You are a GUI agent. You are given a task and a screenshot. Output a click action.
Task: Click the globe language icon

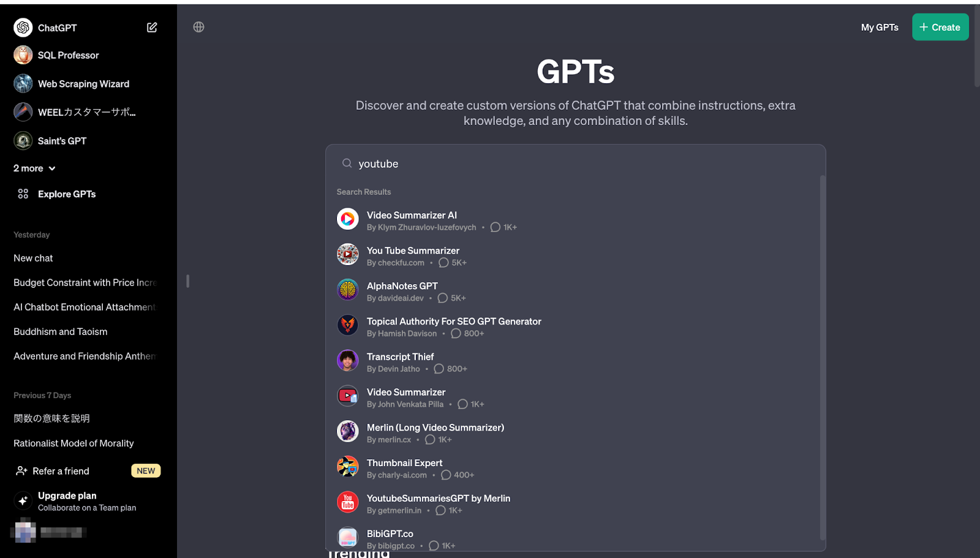[198, 27]
